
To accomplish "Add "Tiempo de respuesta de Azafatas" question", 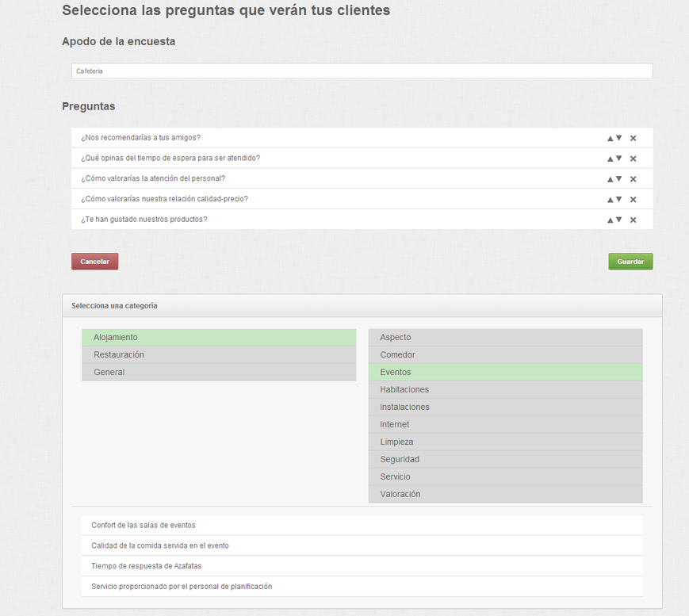I will pyautogui.click(x=362, y=566).
